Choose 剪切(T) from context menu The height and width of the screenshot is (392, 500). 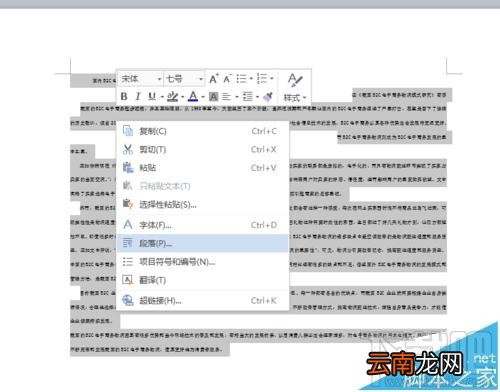point(203,149)
